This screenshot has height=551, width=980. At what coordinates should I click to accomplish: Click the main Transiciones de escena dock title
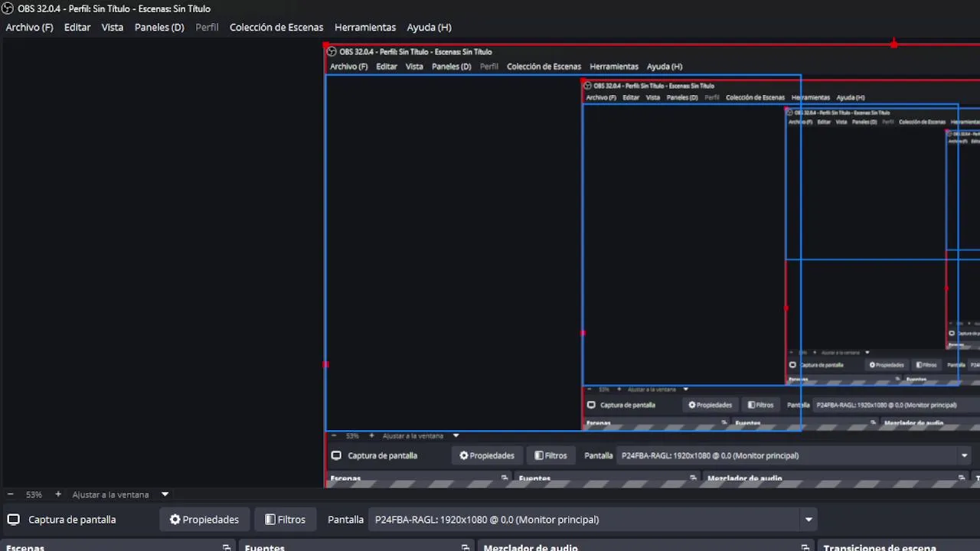(880, 547)
